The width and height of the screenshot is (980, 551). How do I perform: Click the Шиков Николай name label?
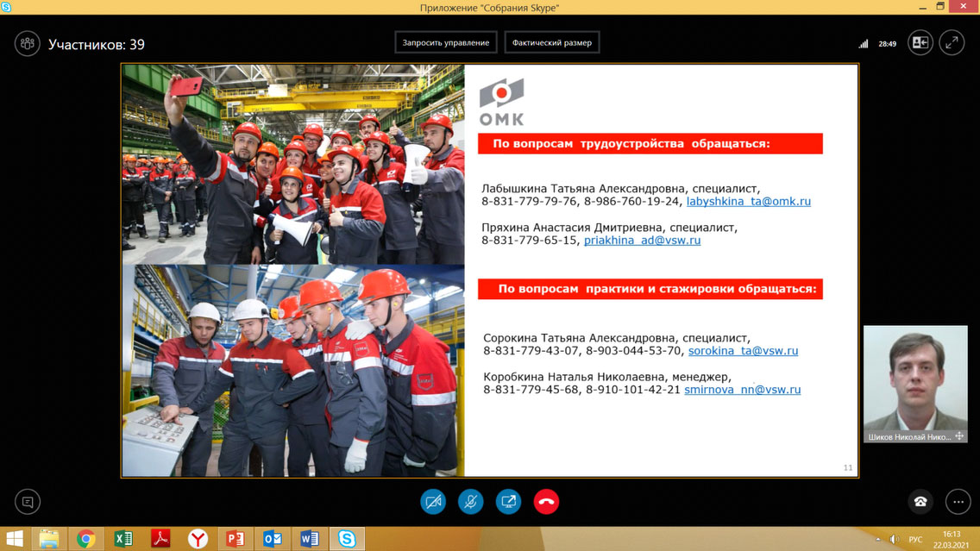click(x=909, y=436)
